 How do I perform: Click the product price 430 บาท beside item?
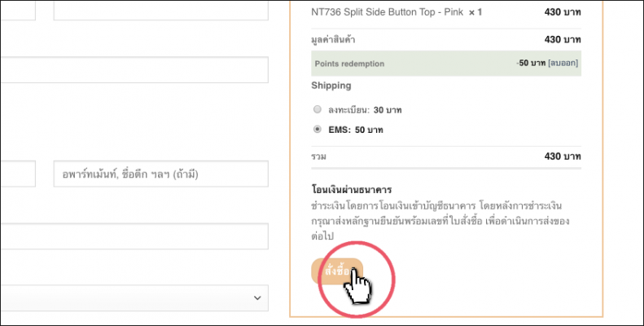tap(563, 13)
